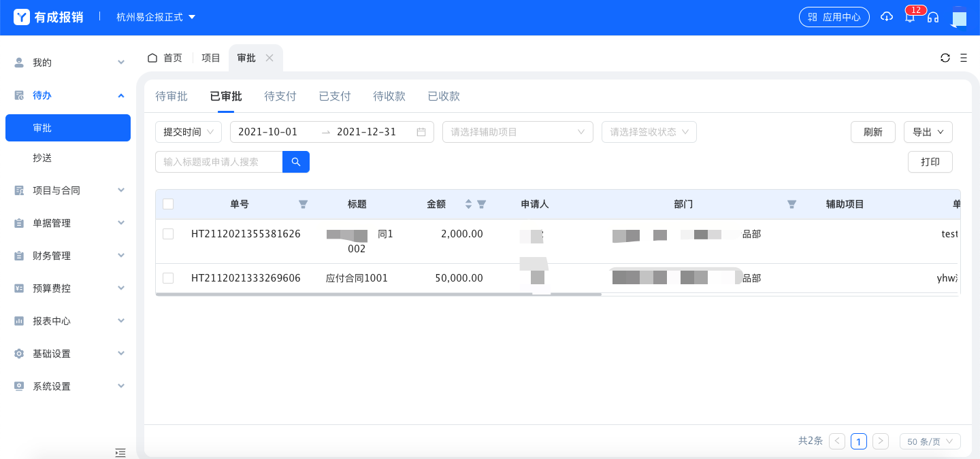The height and width of the screenshot is (459, 980).
Task: Select 审批 in sidebar
Action: (68, 128)
